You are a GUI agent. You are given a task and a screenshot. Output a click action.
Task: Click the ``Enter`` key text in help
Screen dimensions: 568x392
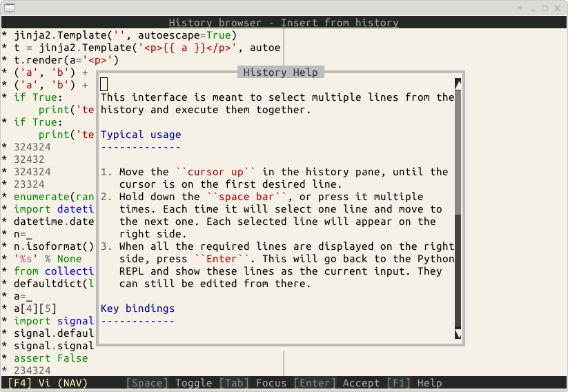pyautogui.click(x=222, y=259)
